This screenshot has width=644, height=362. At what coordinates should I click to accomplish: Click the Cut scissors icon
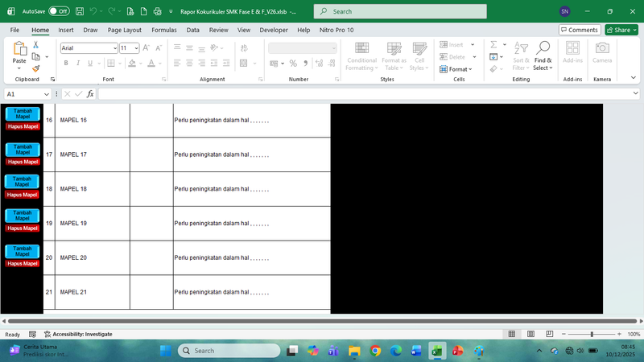point(35,45)
